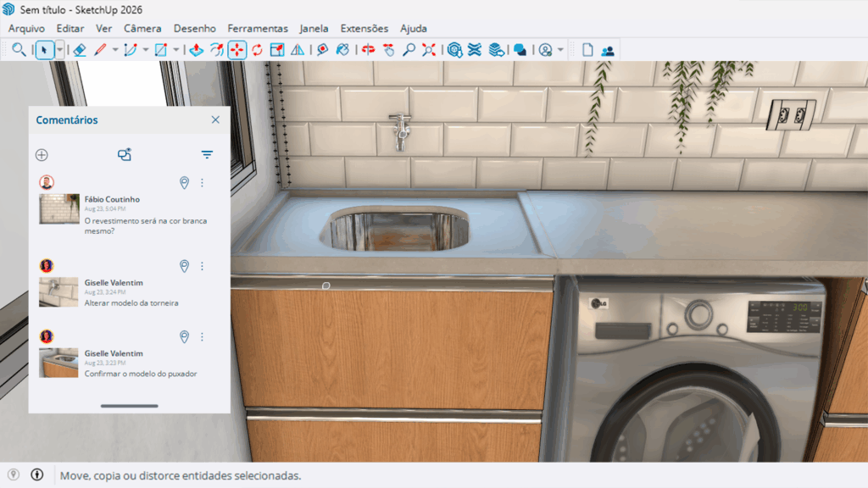Click the Search magnifier in the toolbar
This screenshot has width=868, height=488.
[19, 50]
